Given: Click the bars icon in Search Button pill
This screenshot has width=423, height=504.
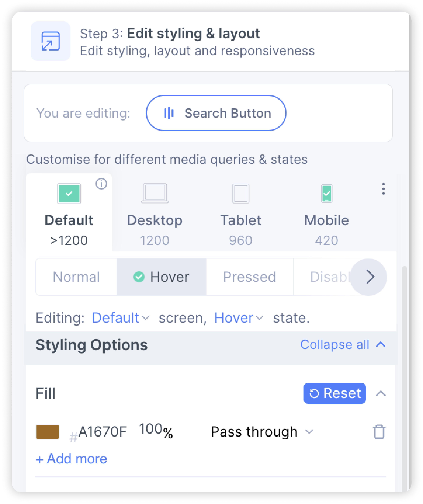Looking at the screenshot, I should (169, 113).
